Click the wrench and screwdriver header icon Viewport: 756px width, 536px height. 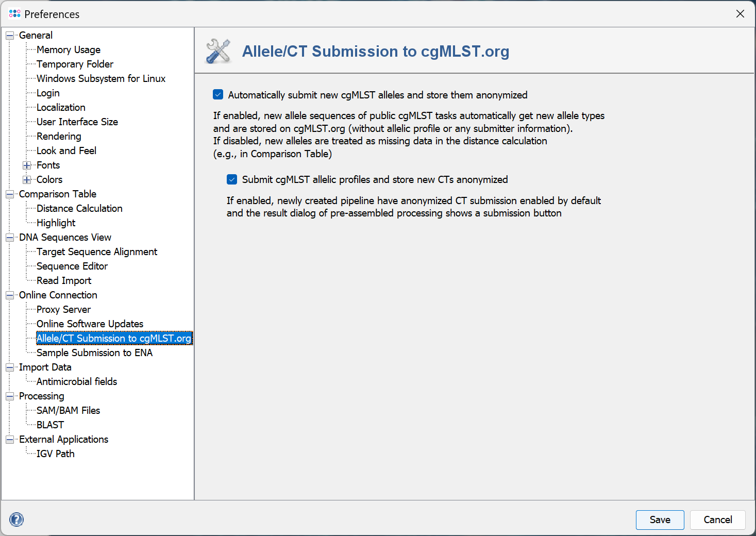(219, 52)
